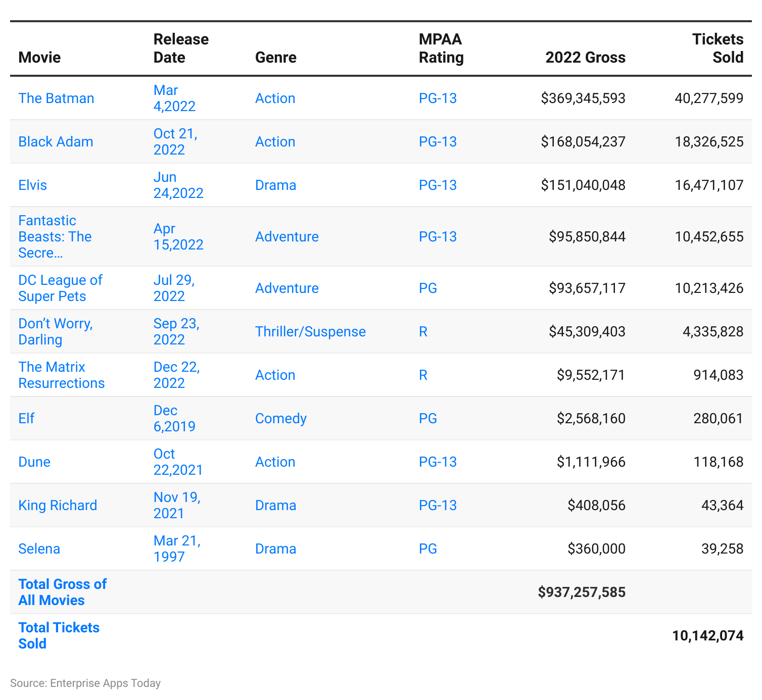Image resolution: width=762 pixels, height=700 pixels.
Task: Select Drama genre in Selena row
Action: tap(275, 548)
